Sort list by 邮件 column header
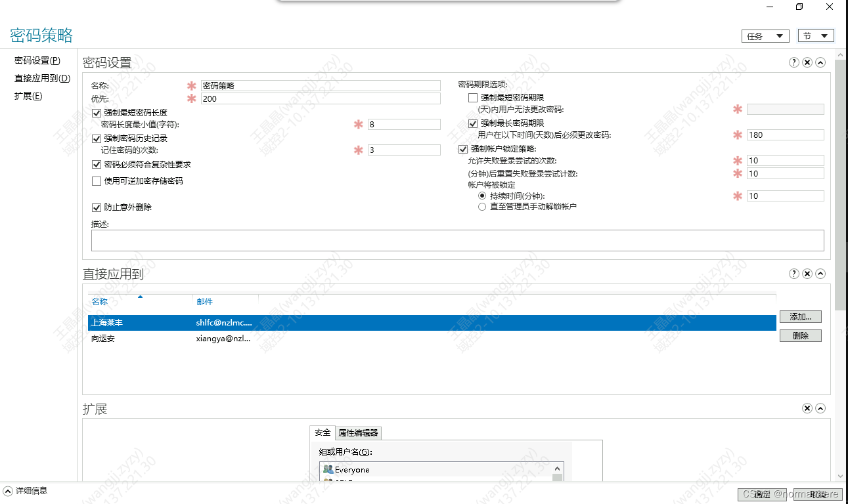Image resolution: width=848 pixels, height=504 pixels. [x=225, y=301]
